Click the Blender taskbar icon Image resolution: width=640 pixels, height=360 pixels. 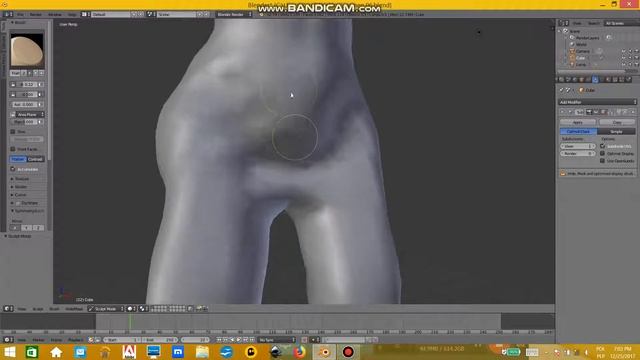click(x=325, y=352)
